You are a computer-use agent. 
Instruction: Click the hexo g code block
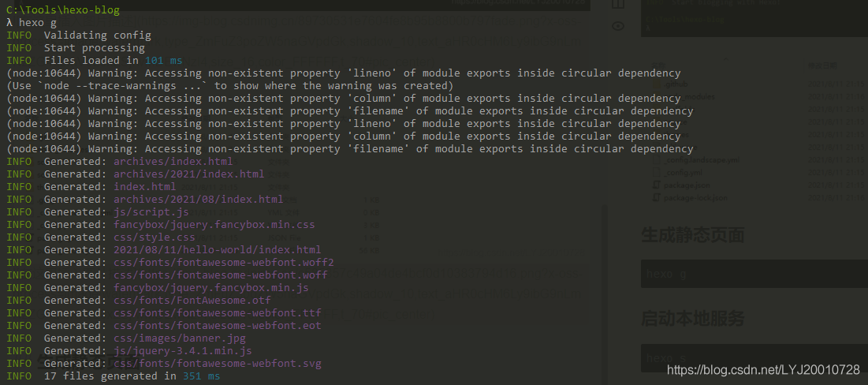pyautogui.click(x=754, y=275)
